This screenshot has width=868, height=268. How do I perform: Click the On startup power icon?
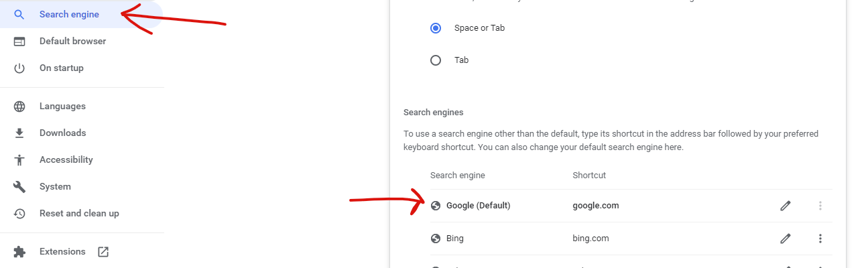19,68
